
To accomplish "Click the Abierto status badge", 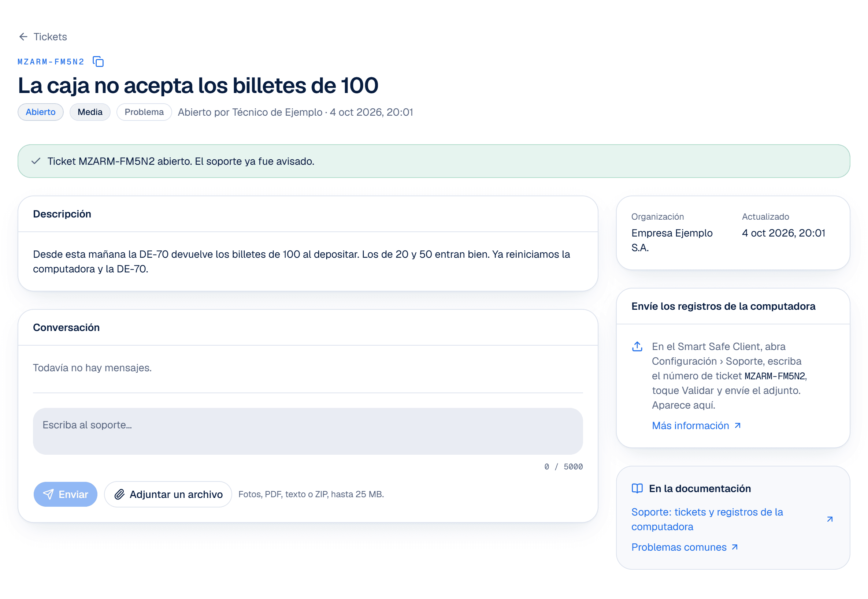I will 41,112.
